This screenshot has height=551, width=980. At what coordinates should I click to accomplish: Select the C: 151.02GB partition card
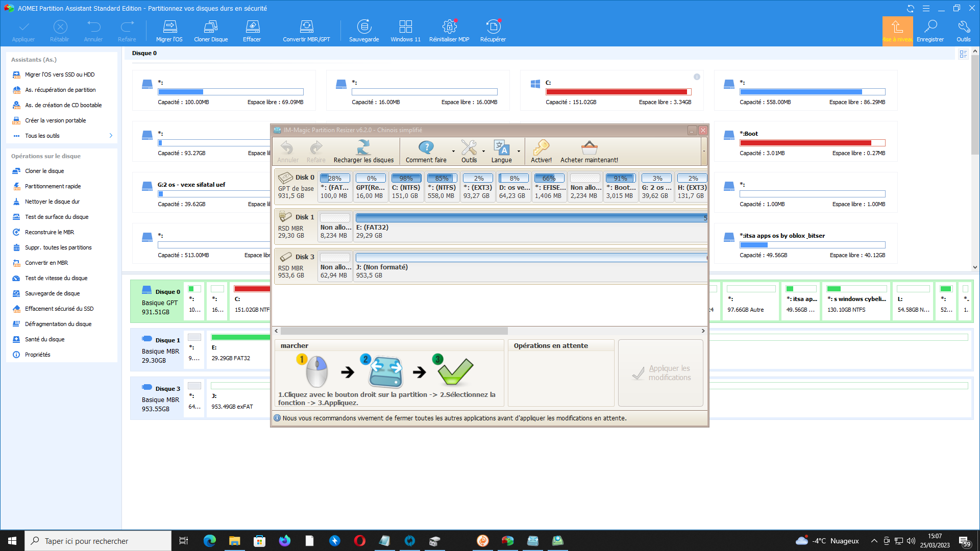[x=611, y=90]
